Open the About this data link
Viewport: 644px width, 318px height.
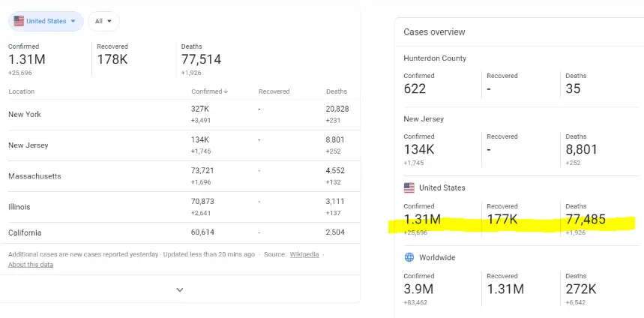point(31,264)
